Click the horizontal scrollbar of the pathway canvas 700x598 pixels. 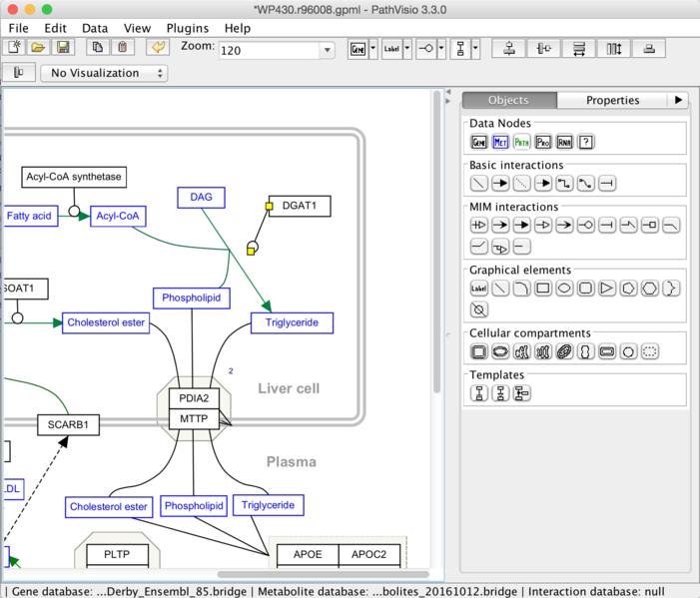[324, 574]
